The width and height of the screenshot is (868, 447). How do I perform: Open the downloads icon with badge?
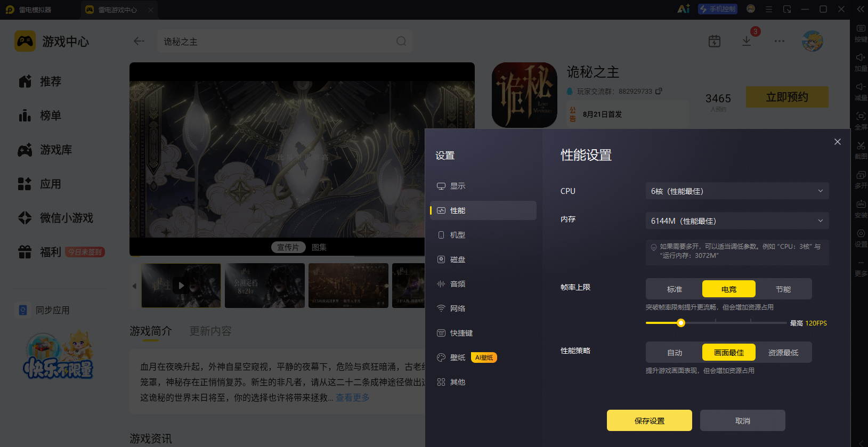point(747,41)
